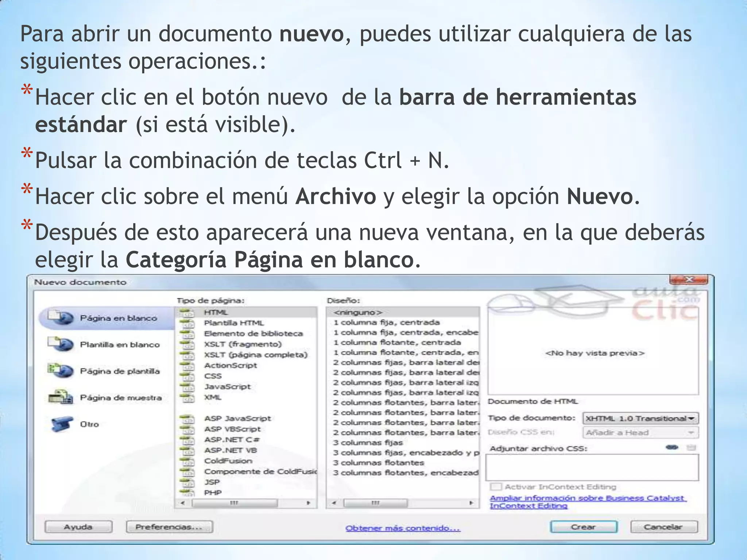Screen dimensions: 747x560
Task: Select '3 columnas fijas, encabezado y p' layout
Action: pos(406,453)
